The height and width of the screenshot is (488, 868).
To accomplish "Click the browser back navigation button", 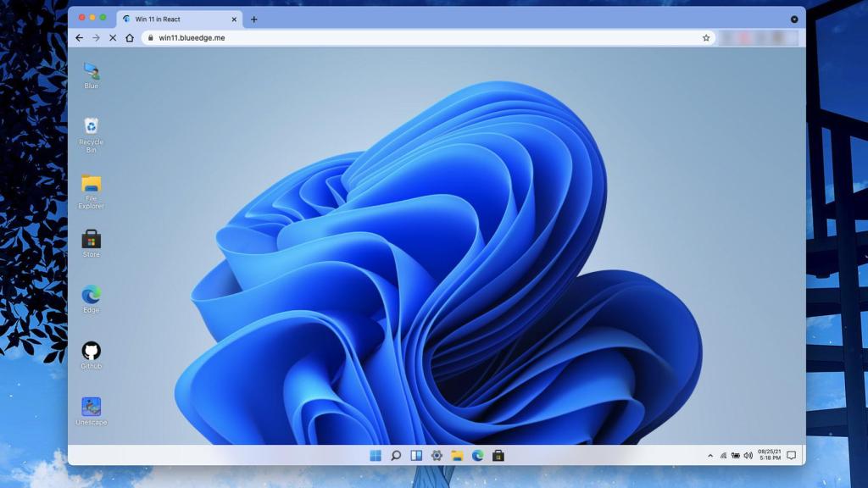I will (x=78, y=37).
